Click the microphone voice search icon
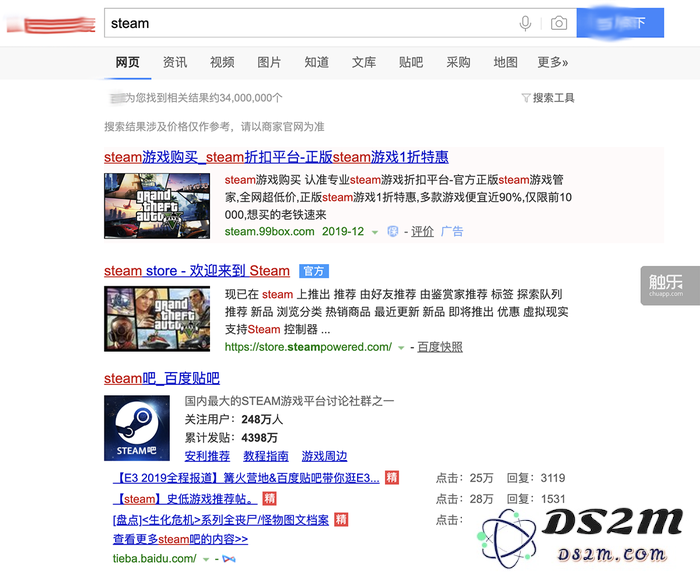 (x=525, y=23)
